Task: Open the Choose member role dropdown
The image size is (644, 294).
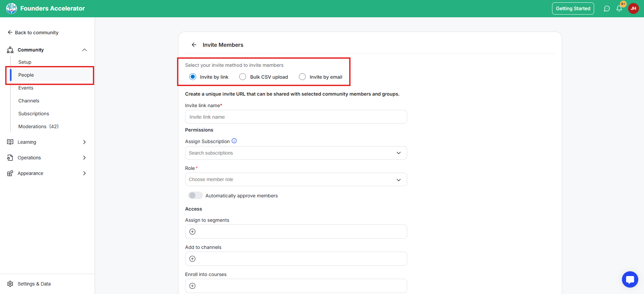Action: tap(296, 179)
